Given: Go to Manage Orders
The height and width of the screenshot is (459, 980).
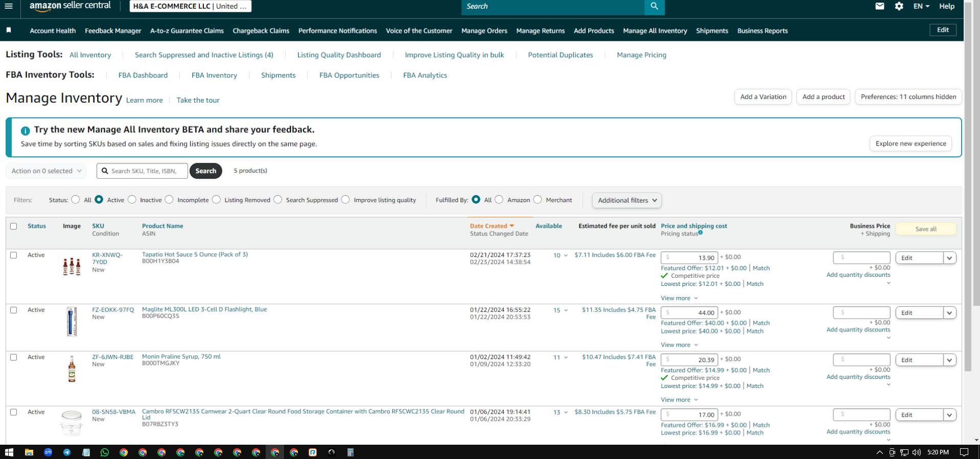Looking at the screenshot, I should coord(484,31).
